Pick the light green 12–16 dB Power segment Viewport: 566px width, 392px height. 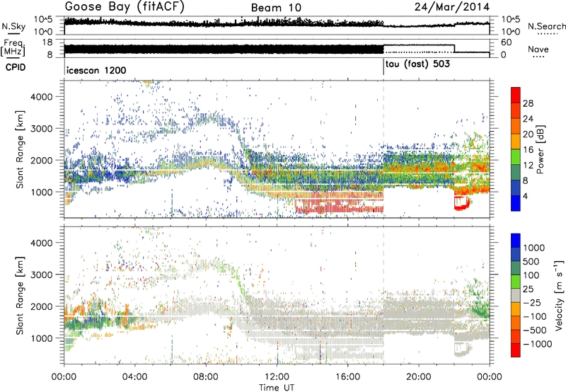(x=516, y=157)
